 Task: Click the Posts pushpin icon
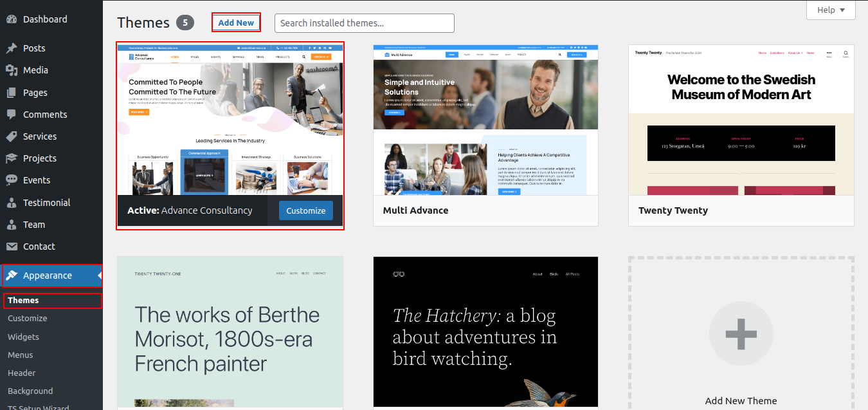click(12, 48)
